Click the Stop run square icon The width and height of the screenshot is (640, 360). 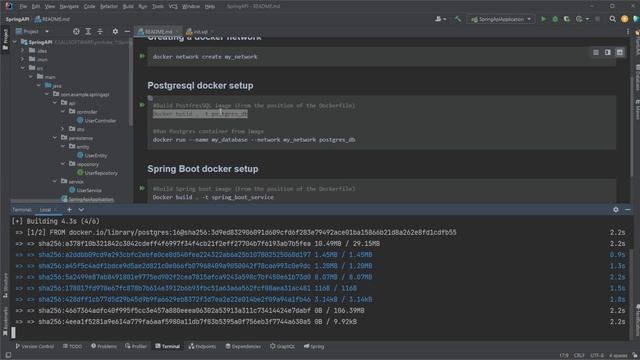pos(598,19)
